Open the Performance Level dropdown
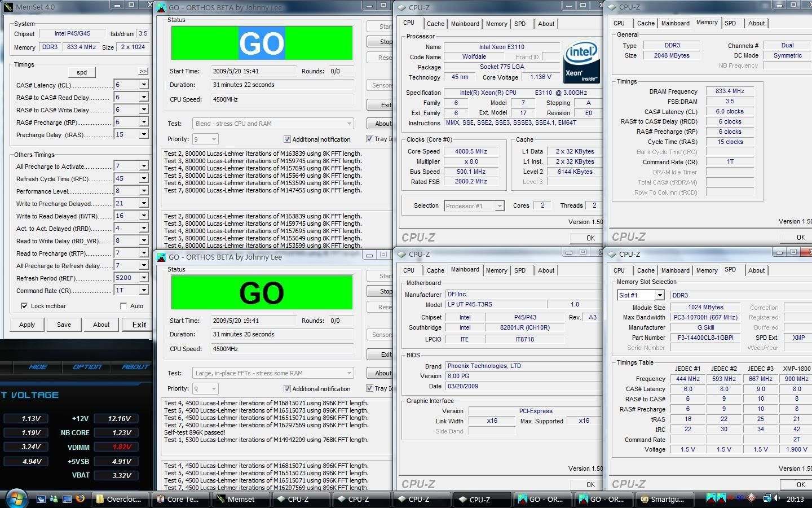 coord(143,191)
